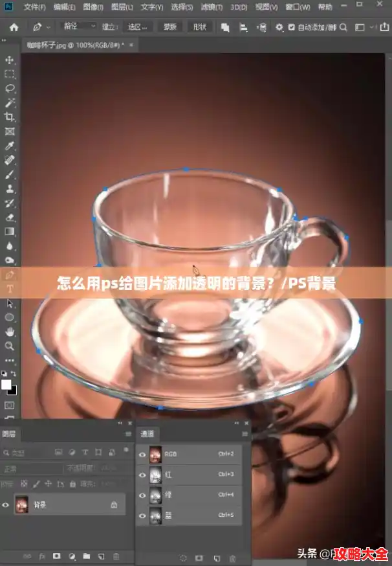
Task: Select the Path Selection arrow tool
Action: tap(10, 303)
